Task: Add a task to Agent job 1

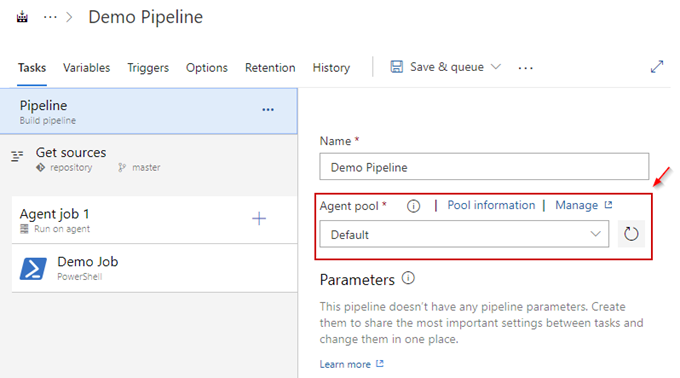Action: pyautogui.click(x=259, y=218)
